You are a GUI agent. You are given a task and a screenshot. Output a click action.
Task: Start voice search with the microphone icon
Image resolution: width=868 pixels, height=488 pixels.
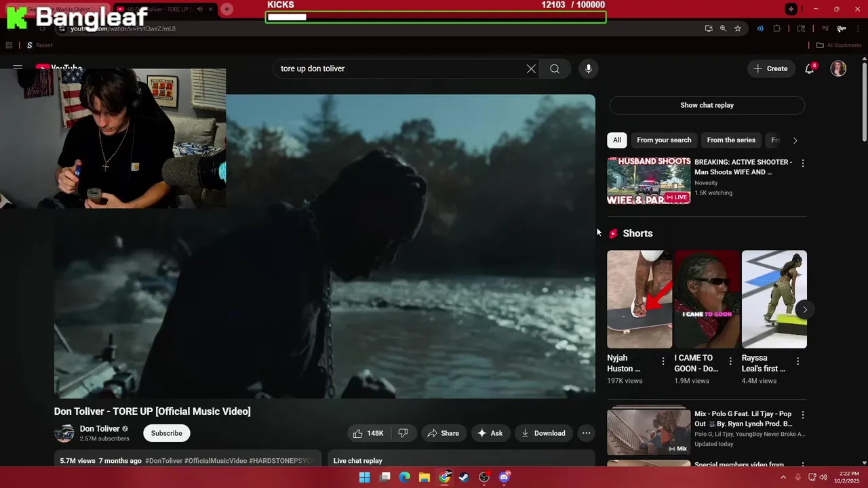[589, 68]
